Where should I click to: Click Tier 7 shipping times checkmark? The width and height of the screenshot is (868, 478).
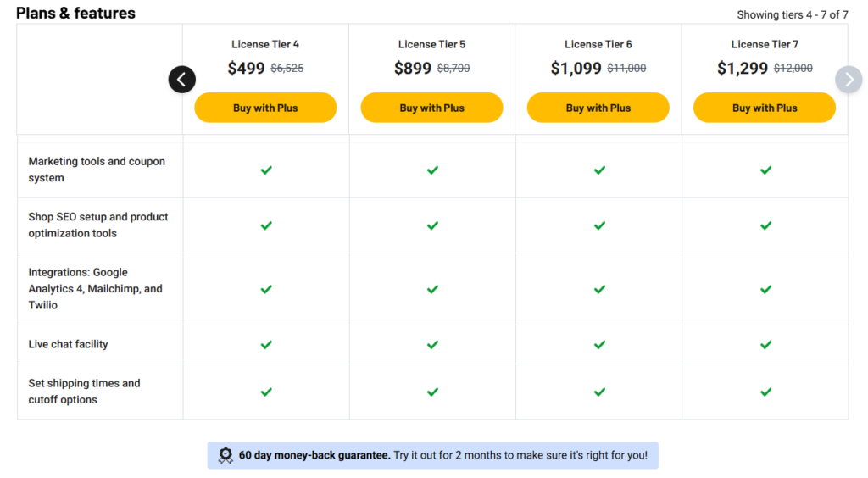pyautogui.click(x=766, y=392)
